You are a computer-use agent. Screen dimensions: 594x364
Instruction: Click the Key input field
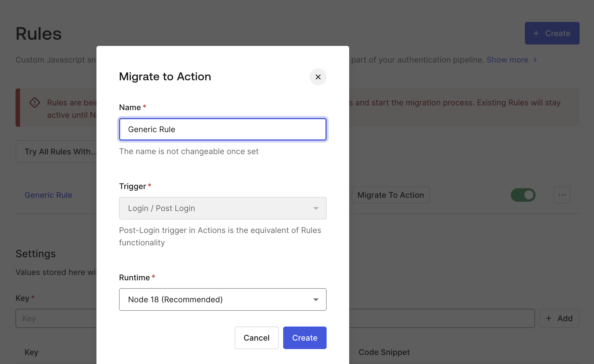pyautogui.click(x=56, y=318)
